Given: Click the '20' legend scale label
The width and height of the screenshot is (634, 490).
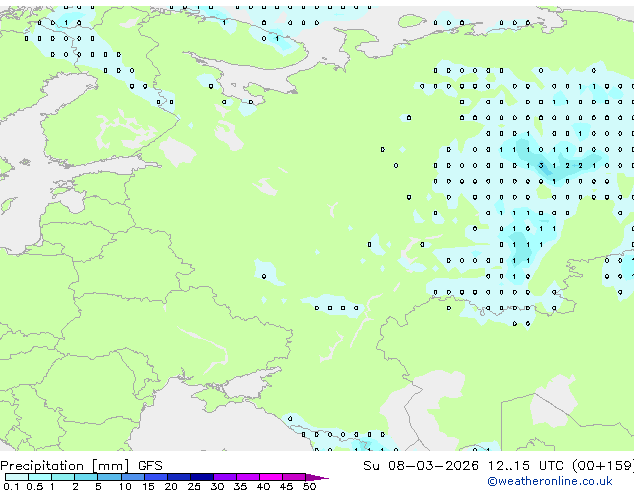Looking at the screenshot, I should (x=171, y=486).
